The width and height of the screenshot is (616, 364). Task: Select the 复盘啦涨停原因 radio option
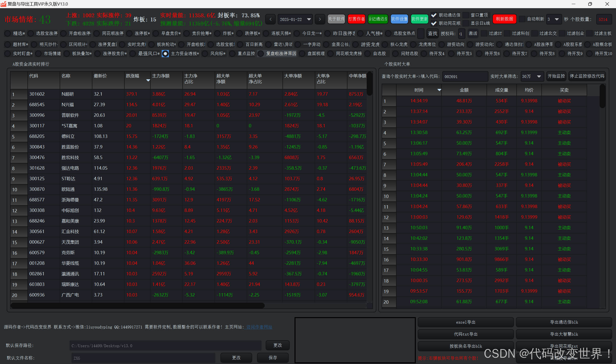pyautogui.click(x=261, y=54)
